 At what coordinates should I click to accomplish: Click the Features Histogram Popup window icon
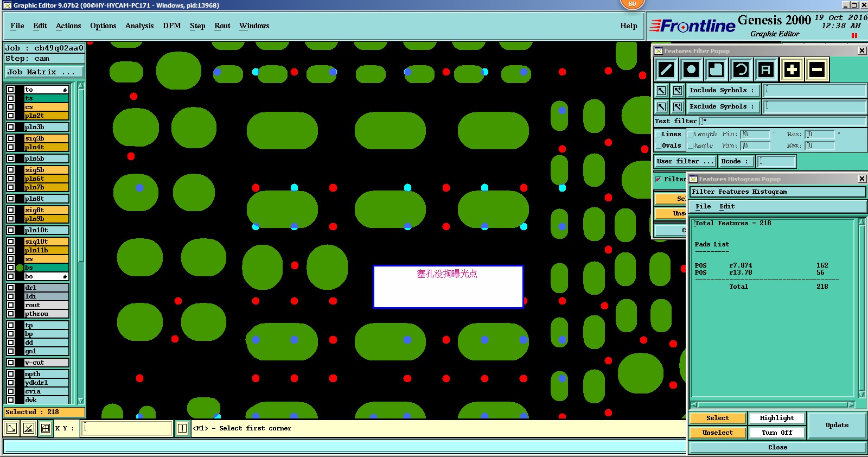coord(693,179)
